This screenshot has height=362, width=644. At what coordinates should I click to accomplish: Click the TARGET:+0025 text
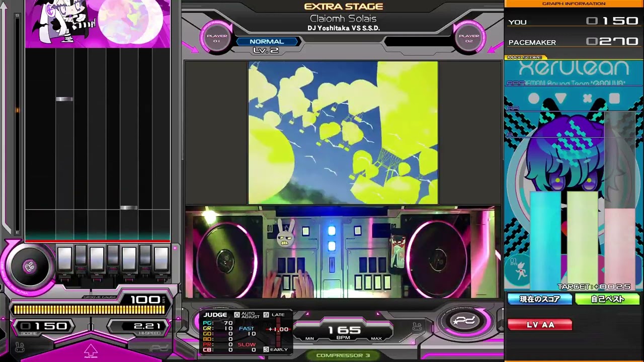pos(594,287)
